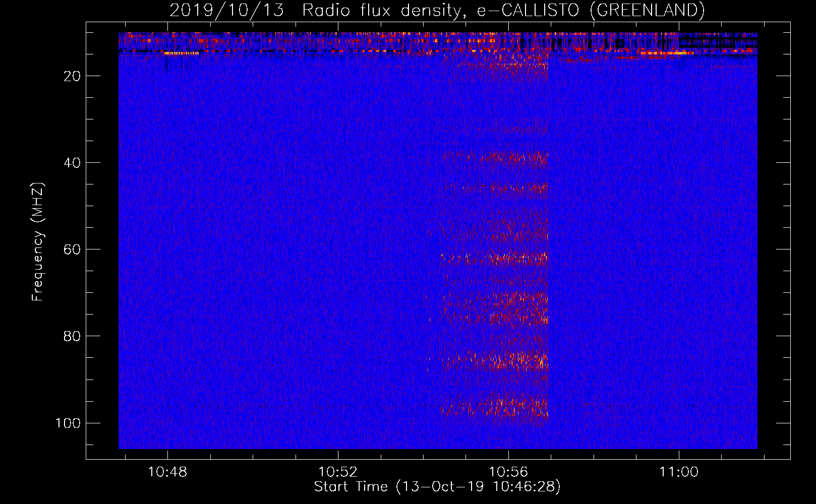
Task: Click the 'Start Time (13-Oct-19 10:46:28)' axis label
Action: [437, 487]
